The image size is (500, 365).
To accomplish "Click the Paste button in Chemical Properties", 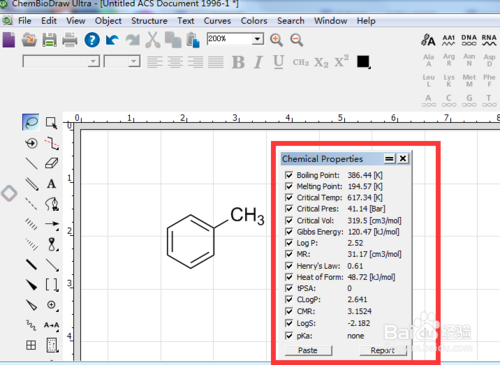I will (308, 351).
